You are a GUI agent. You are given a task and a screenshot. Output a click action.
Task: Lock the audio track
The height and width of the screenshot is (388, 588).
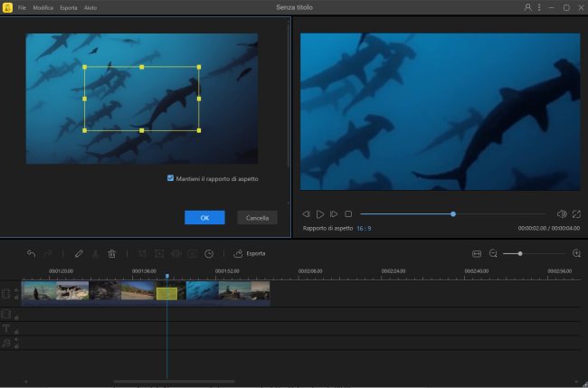point(16,346)
